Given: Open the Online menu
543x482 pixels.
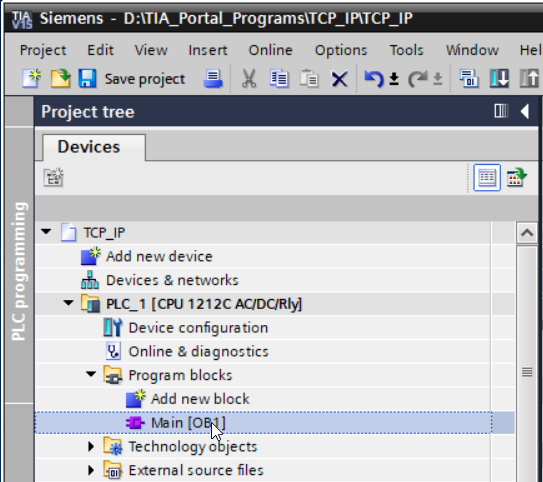Looking at the screenshot, I should tap(270, 51).
